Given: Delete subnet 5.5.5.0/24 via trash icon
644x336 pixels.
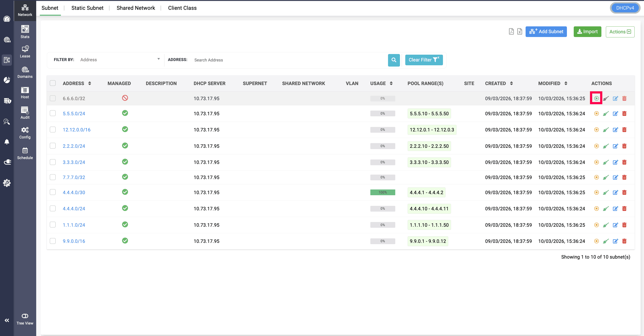Looking at the screenshot, I should 624,114.
